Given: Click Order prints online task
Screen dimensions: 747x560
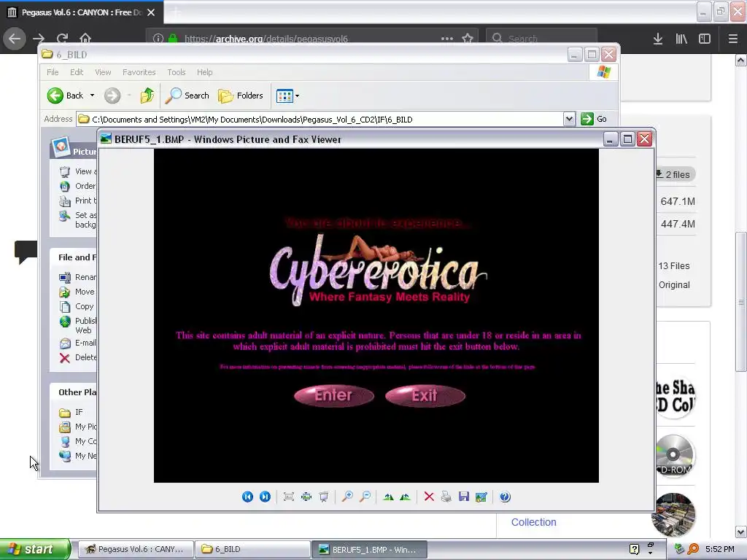Looking at the screenshot, I should coord(77,186).
